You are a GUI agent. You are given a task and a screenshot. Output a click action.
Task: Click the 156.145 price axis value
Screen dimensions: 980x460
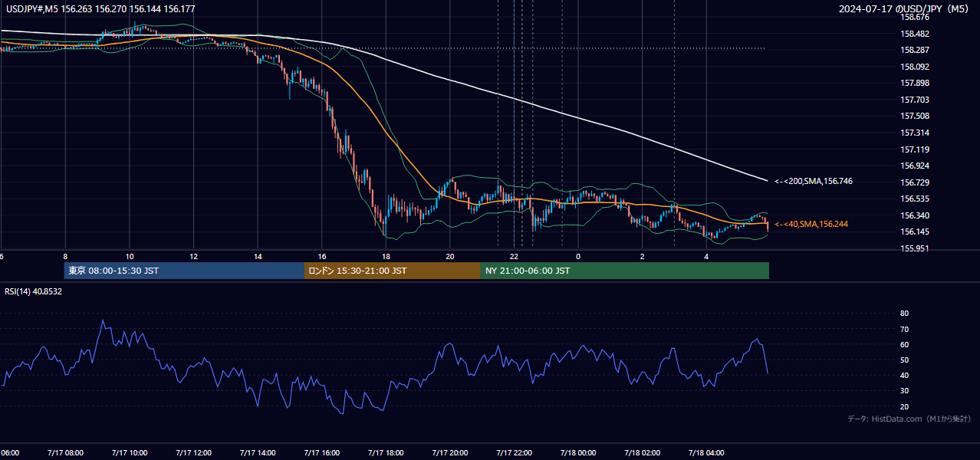pyautogui.click(x=915, y=232)
